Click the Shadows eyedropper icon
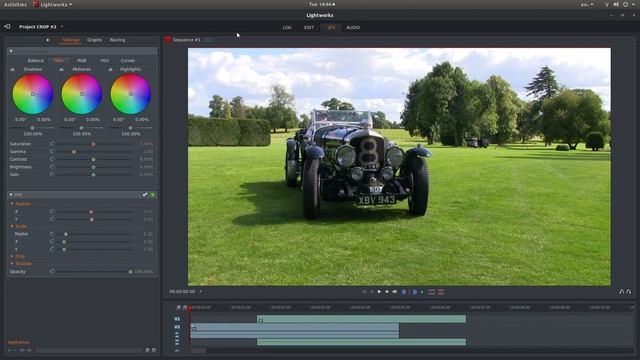 pyautogui.click(x=13, y=69)
